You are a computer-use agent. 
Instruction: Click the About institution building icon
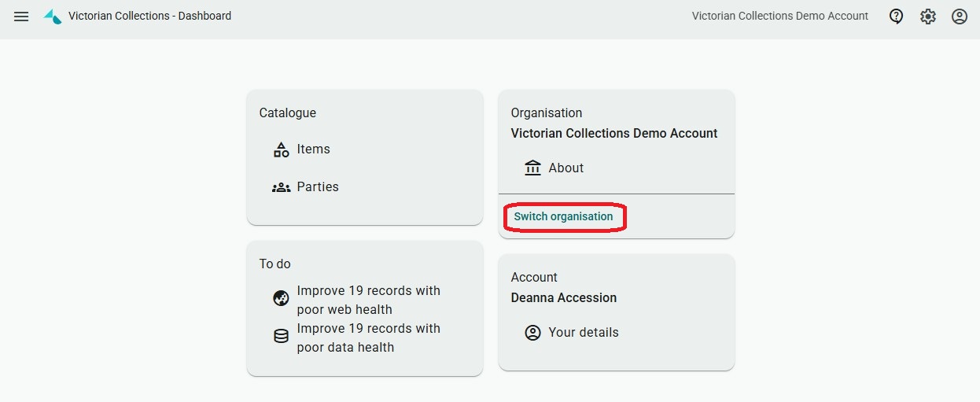tap(532, 168)
